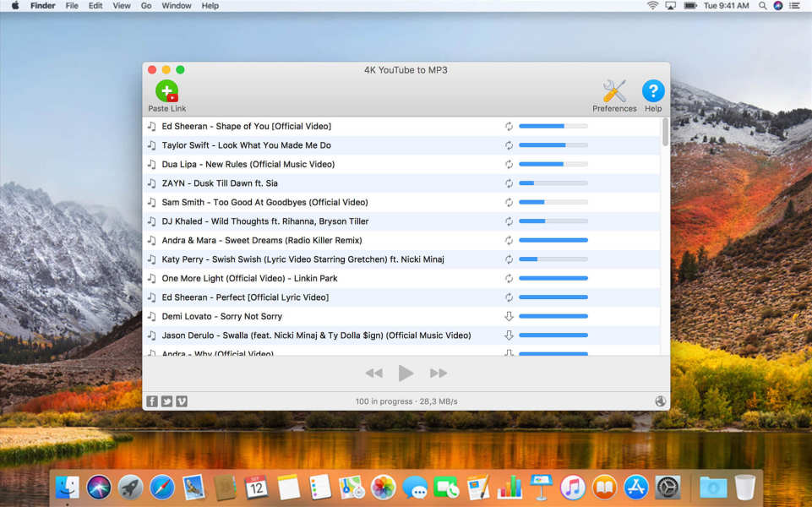The height and width of the screenshot is (507, 812).
Task: Select "Taylor Swift - Look What You Made Me Do"
Action: (247, 145)
